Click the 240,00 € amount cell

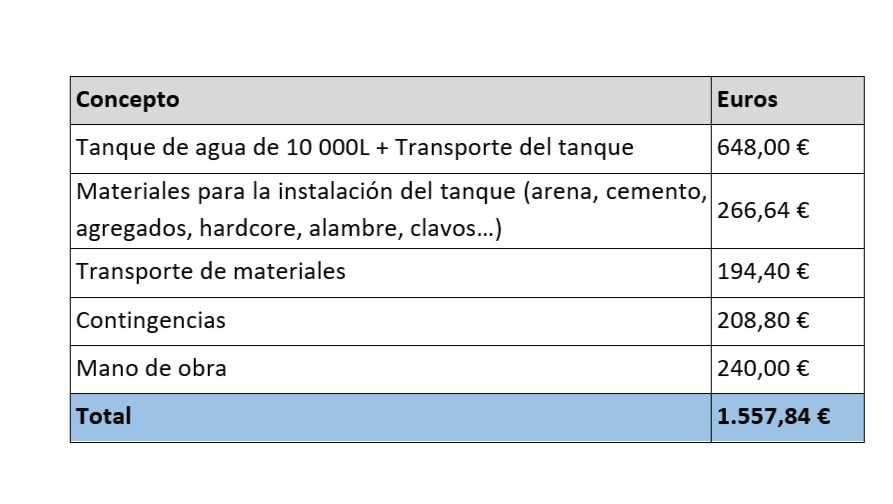coord(788,369)
